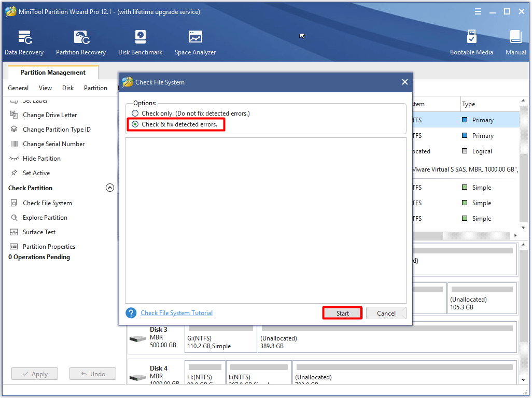Click Logical type row entry

[x=482, y=151]
